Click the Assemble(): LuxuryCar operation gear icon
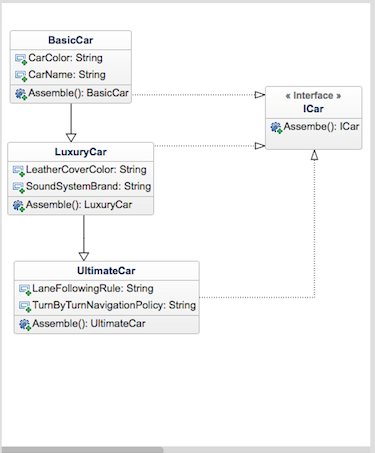 [18, 206]
